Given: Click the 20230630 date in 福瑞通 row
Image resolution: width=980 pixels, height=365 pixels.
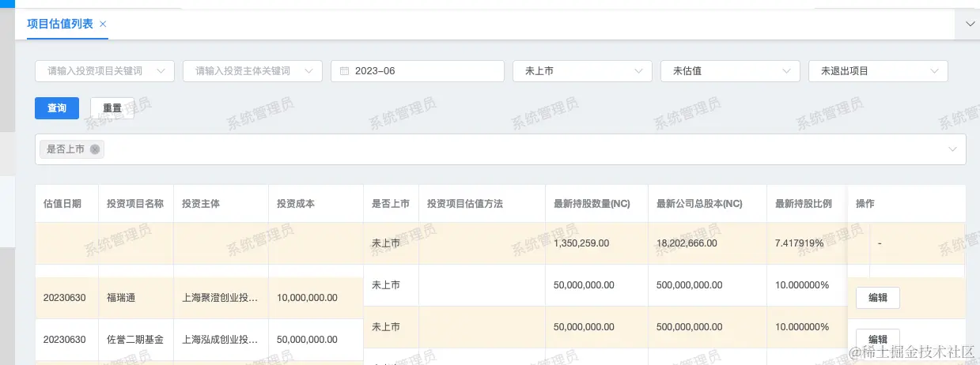Looking at the screenshot, I should pos(66,298).
